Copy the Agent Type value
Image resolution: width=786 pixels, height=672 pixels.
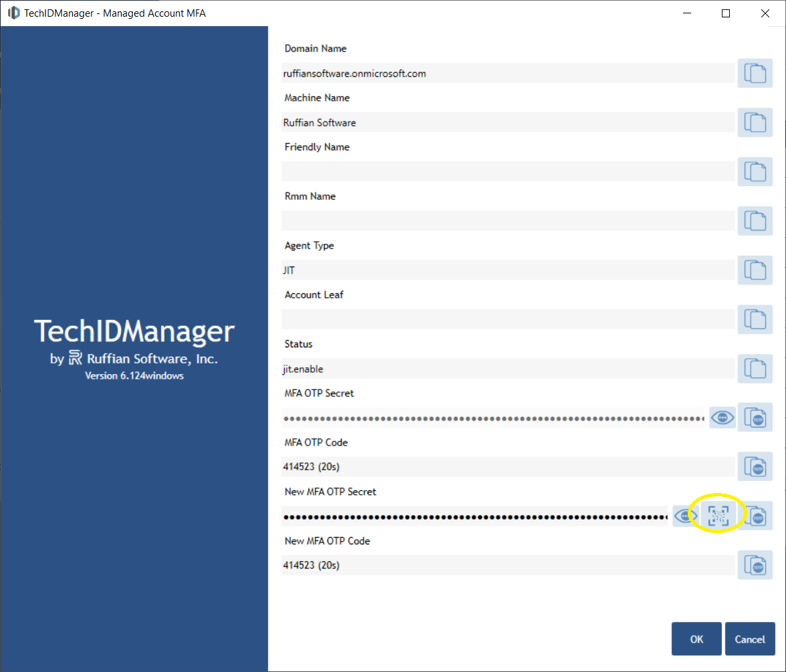click(x=755, y=271)
